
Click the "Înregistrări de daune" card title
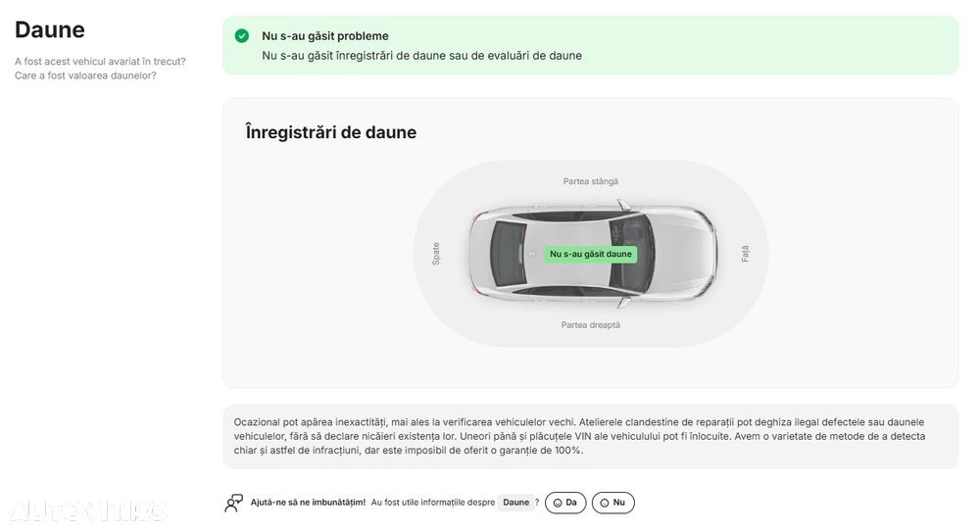coord(330,132)
